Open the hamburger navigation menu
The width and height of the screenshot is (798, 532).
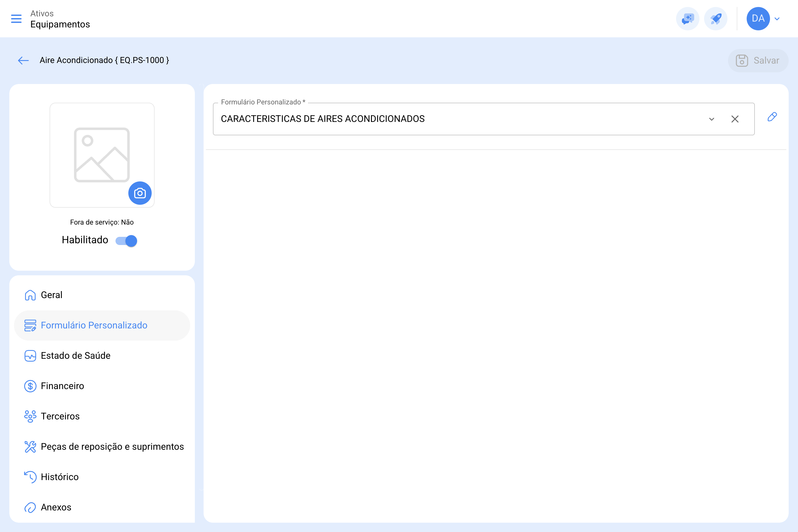pyautogui.click(x=16, y=19)
